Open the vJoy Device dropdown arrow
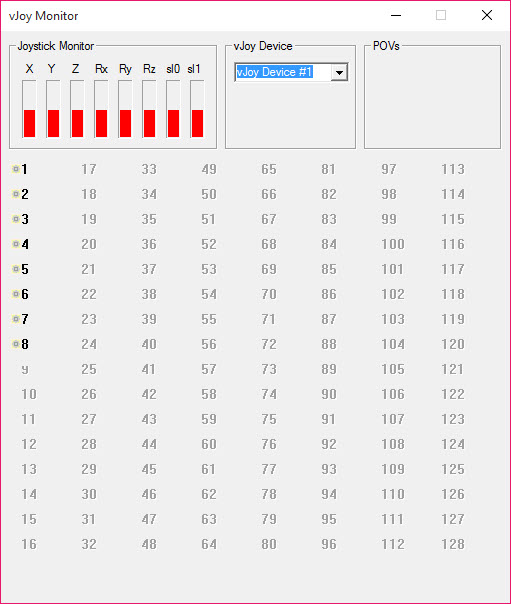511x604 pixels. [x=339, y=72]
